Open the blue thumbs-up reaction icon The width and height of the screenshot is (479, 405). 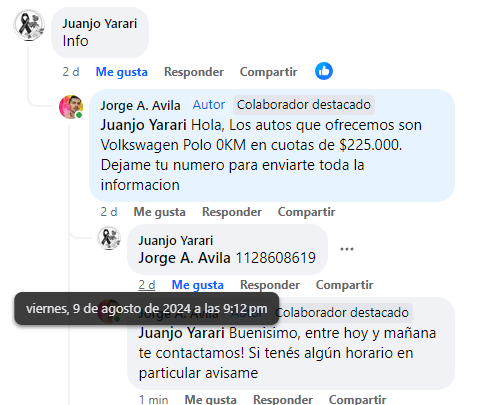tap(324, 71)
